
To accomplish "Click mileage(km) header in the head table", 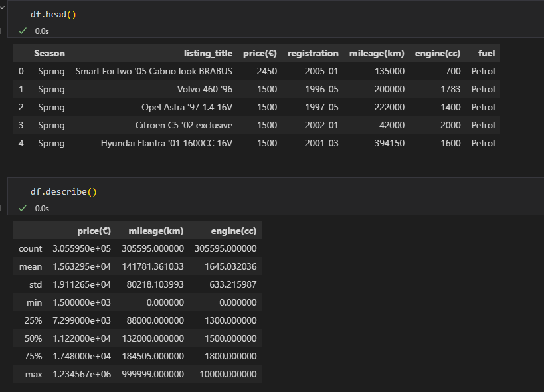I will coord(377,53).
